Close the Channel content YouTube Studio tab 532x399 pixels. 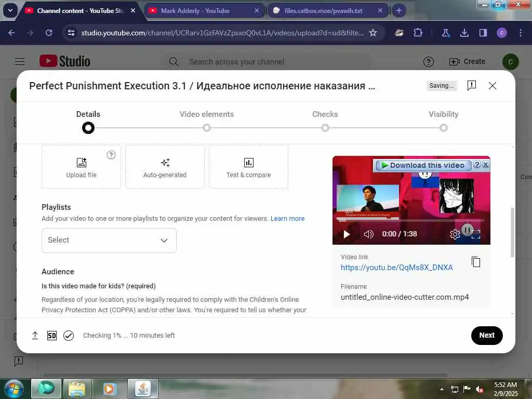tap(133, 10)
